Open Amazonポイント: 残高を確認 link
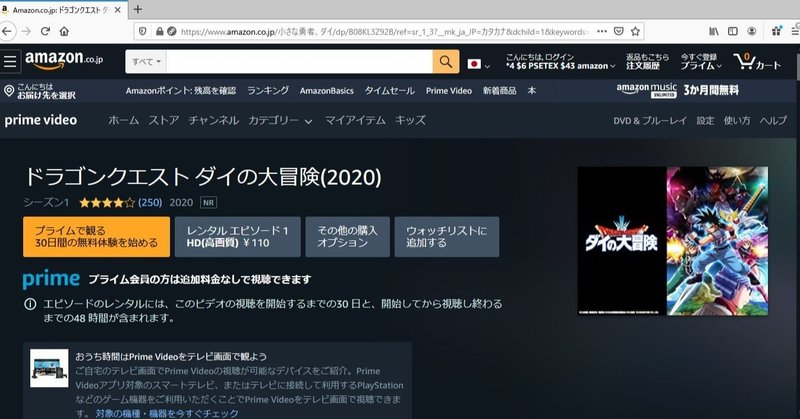Viewport: 800px width, 419px height. [x=181, y=91]
